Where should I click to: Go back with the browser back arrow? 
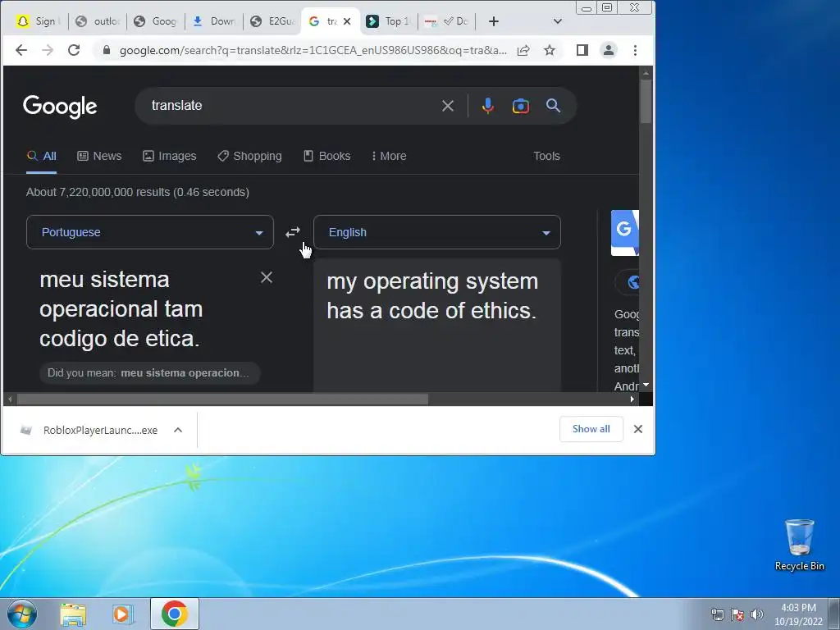coord(21,50)
